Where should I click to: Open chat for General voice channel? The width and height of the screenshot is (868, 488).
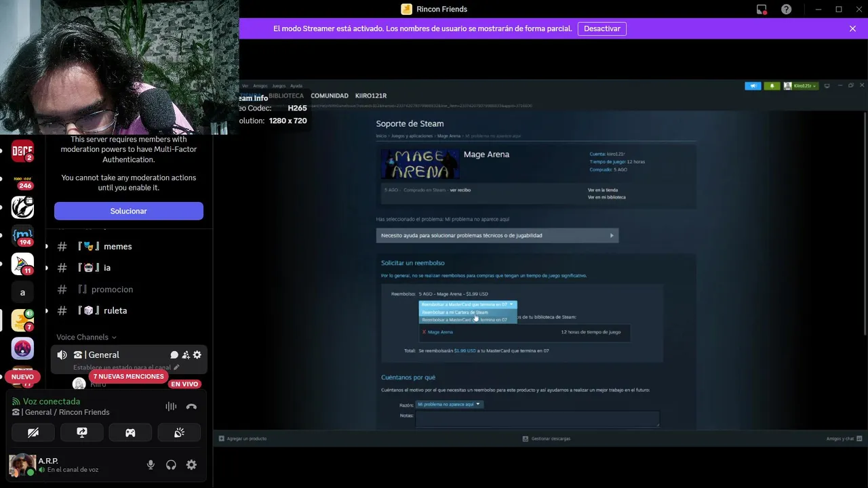174,354
